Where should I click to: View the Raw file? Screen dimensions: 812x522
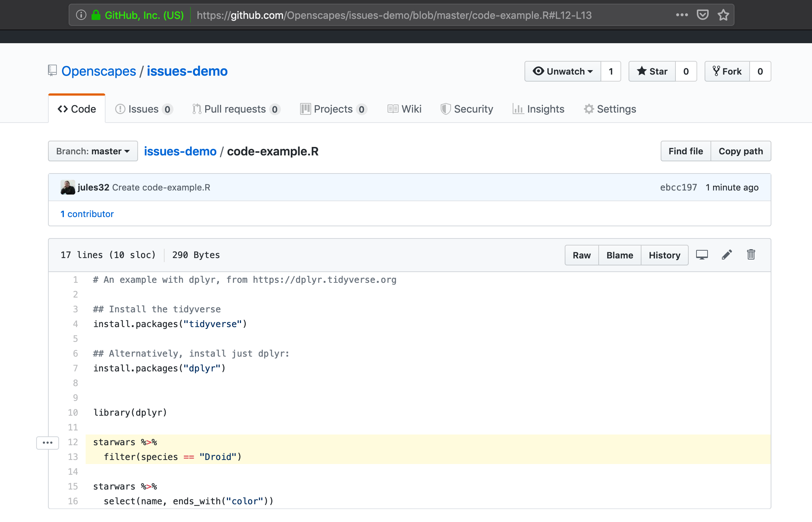click(x=582, y=255)
